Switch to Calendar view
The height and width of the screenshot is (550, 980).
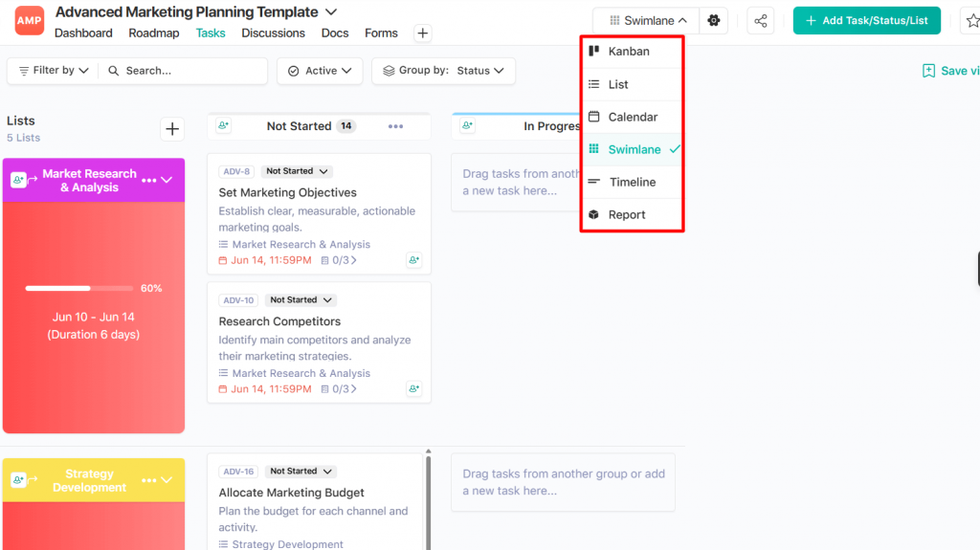pyautogui.click(x=632, y=117)
